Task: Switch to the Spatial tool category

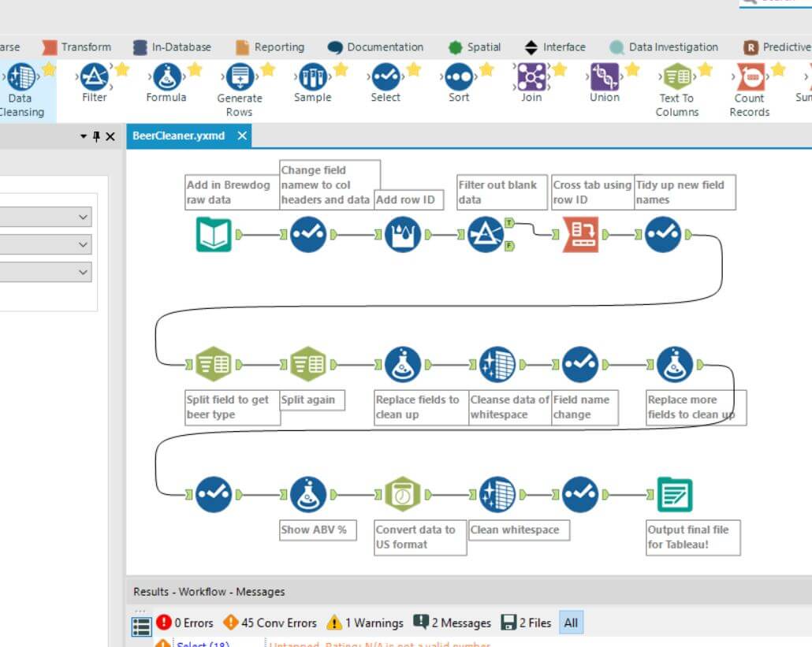Action: click(475, 47)
